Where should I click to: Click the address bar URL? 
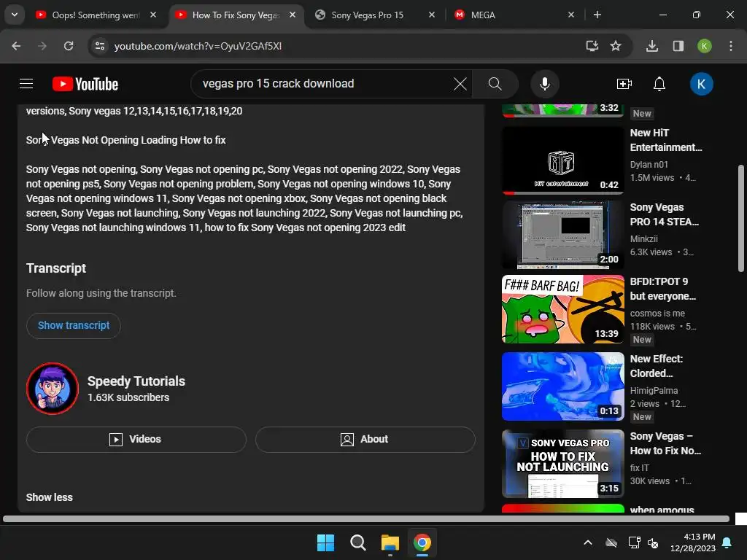tap(198, 46)
